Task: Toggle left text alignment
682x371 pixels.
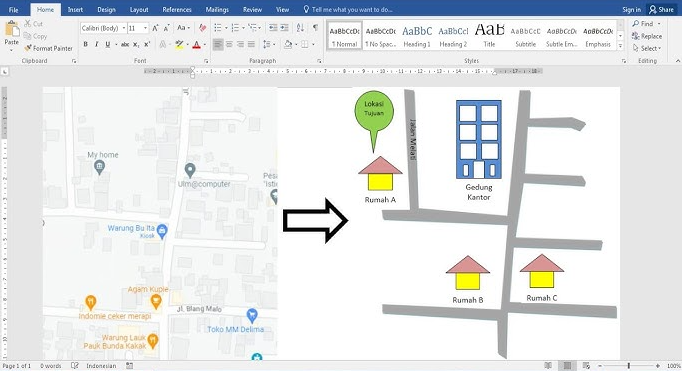Action: (218, 44)
